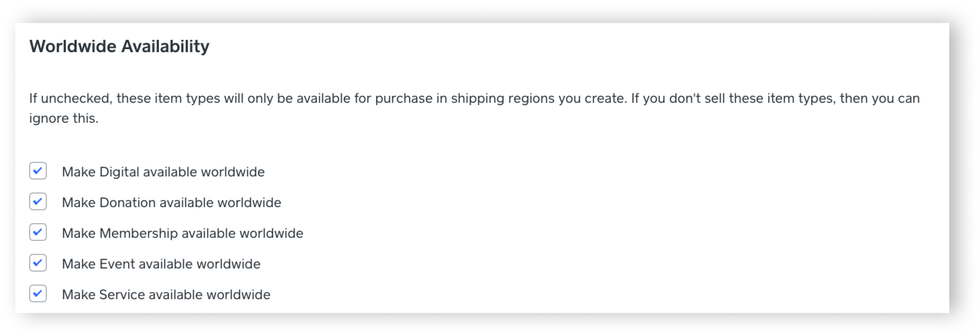This screenshot has width=980, height=336.
Task: Click the 'Make Event available worldwide' label
Action: [x=161, y=264]
